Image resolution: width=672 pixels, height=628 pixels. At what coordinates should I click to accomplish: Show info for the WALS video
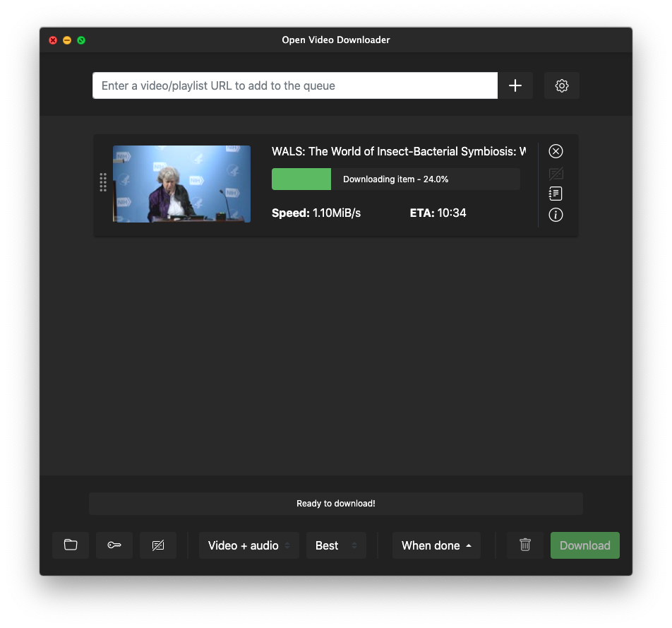point(556,215)
